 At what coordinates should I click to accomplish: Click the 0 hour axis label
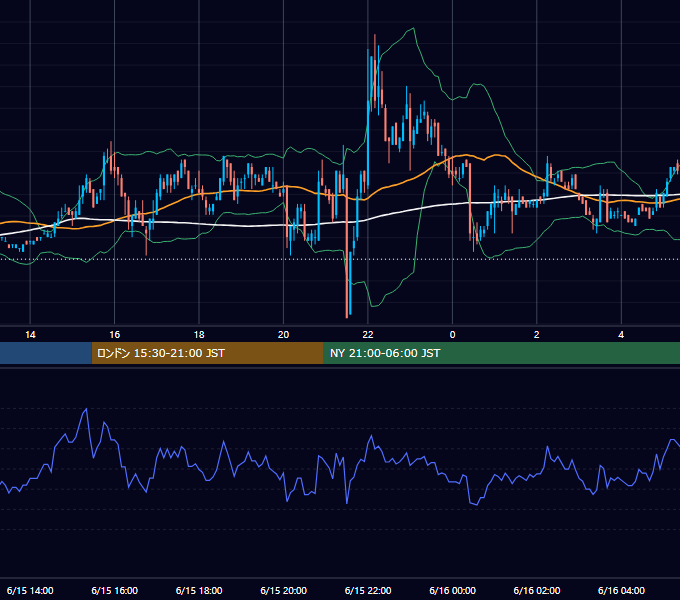tap(452, 335)
